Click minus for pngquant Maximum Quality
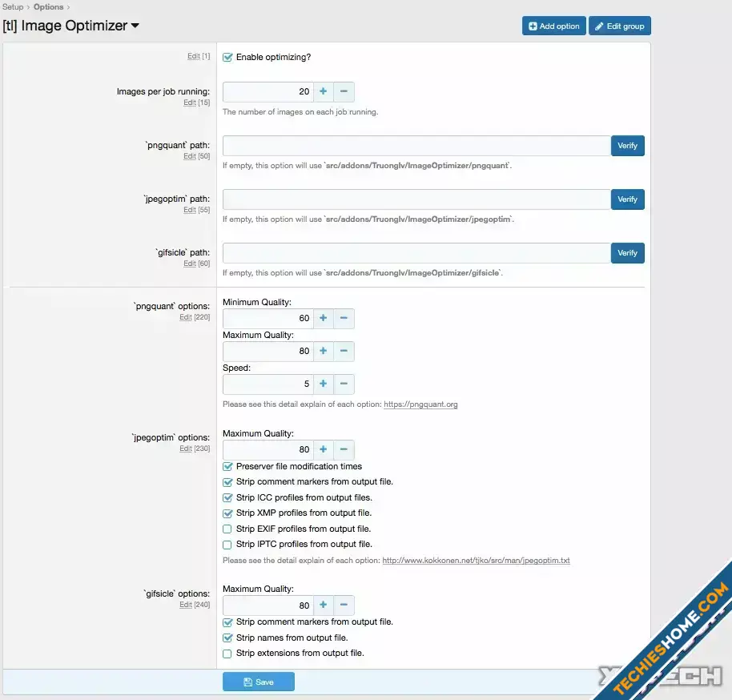Screen dimensions: 732x700 tap(344, 352)
